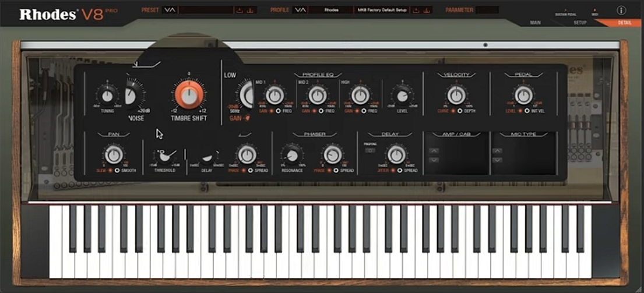Image resolution: width=644 pixels, height=293 pixels.
Task: Click the Tuning knob
Action: [x=107, y=96]
